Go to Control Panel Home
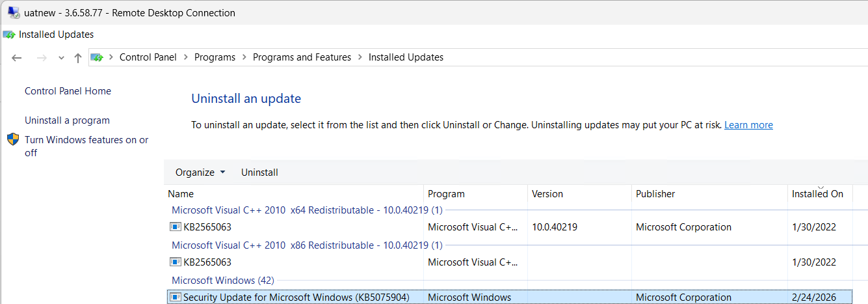The width and height of the screenshot is (868, 304). (68, 91)
